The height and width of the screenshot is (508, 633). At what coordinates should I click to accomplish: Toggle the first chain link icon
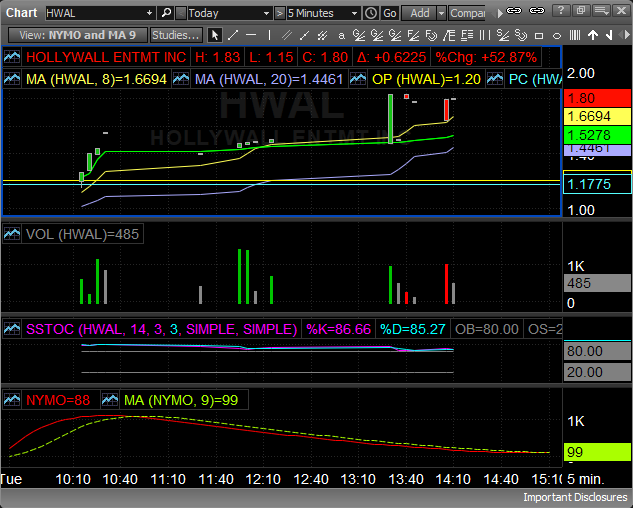click(514, 11)
